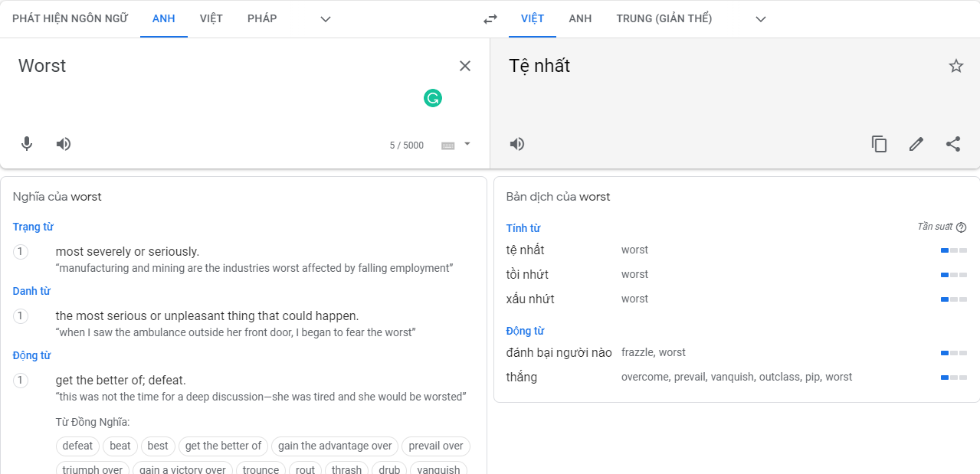The width and height of the screenshot is (980, 474).
Task: Click the microphone voice input icon
Action: pyautogui.click(x=27, y=144)
